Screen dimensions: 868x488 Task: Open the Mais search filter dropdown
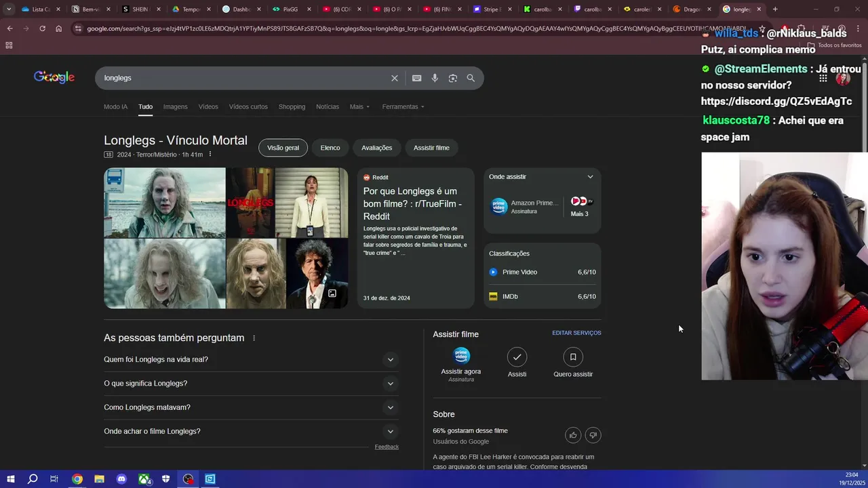pyautogui.click(x=359, y=106)
